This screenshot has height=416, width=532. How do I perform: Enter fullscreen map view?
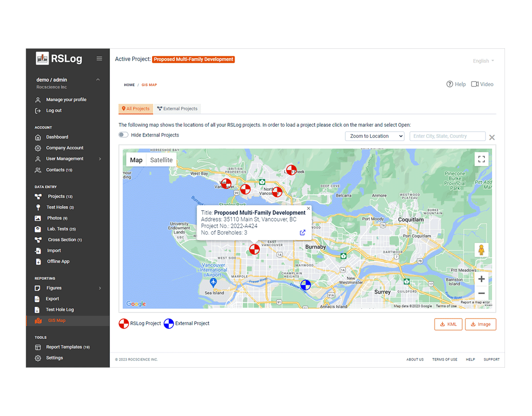point(481,159)
